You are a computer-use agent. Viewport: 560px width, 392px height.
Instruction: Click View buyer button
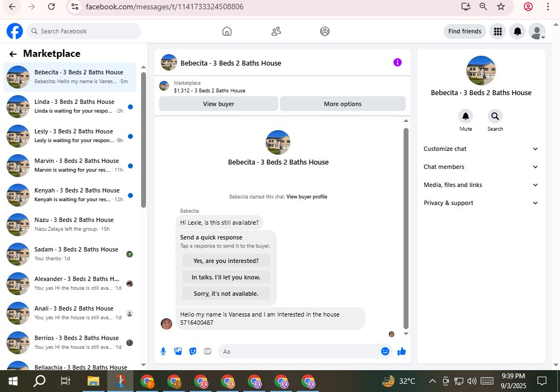coord(219,104)
